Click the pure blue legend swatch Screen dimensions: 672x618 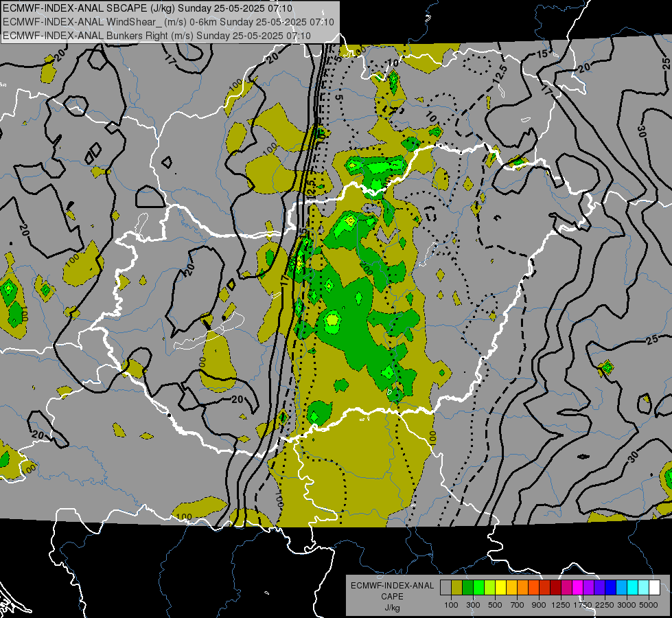[x=611, y=588]
